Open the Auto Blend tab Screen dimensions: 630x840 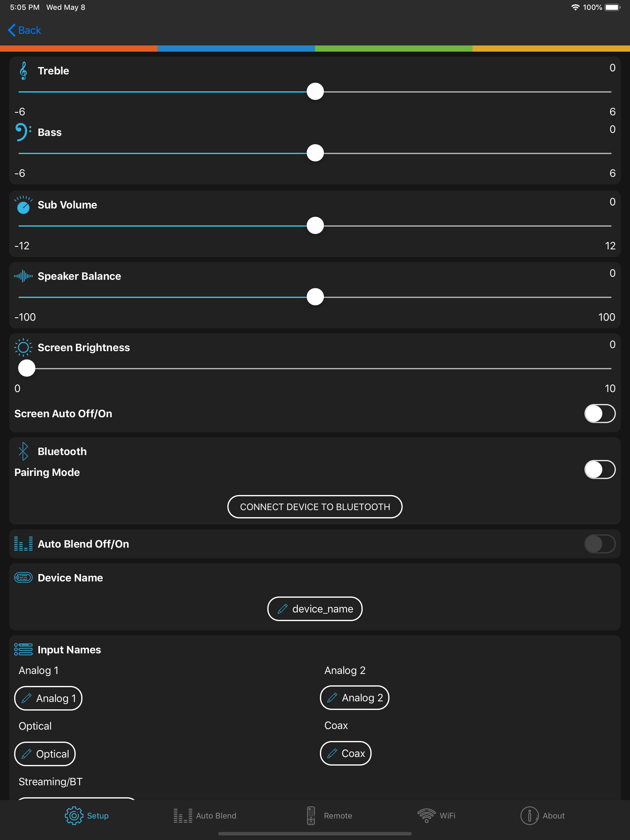pos(205,815)
